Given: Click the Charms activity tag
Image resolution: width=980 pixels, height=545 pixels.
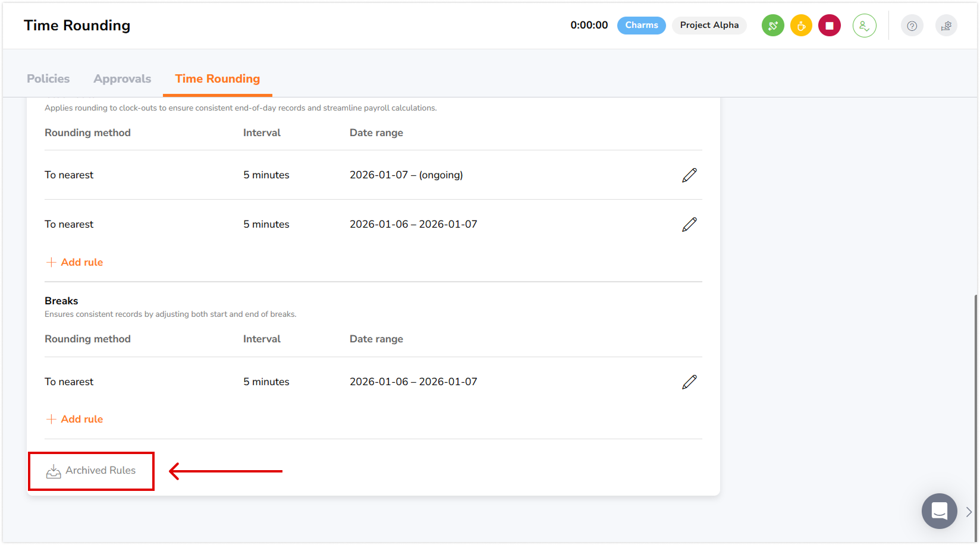Looking at the screenshot, I should (641, 25).
